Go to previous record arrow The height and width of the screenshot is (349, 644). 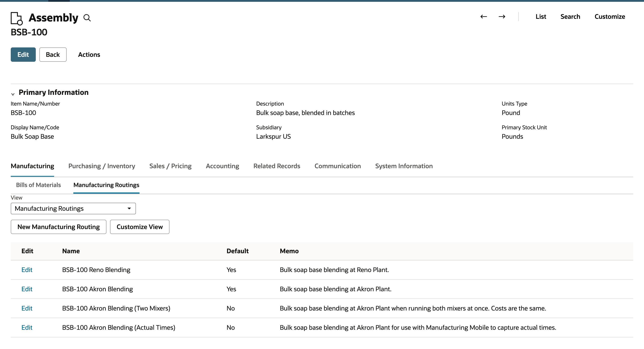[x=483, y=17]
